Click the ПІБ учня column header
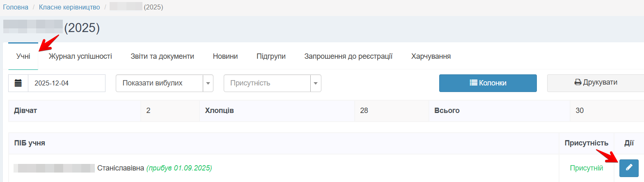 (30, 143)
